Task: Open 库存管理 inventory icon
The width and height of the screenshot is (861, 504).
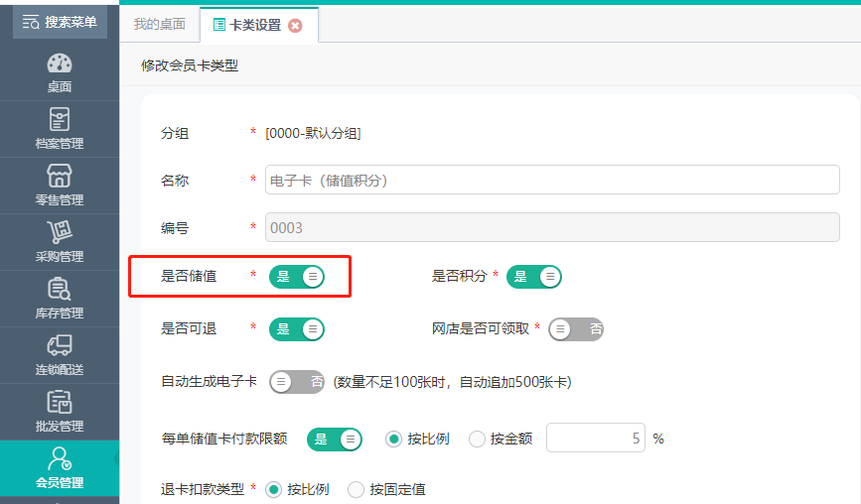Action: pos(60,289)
